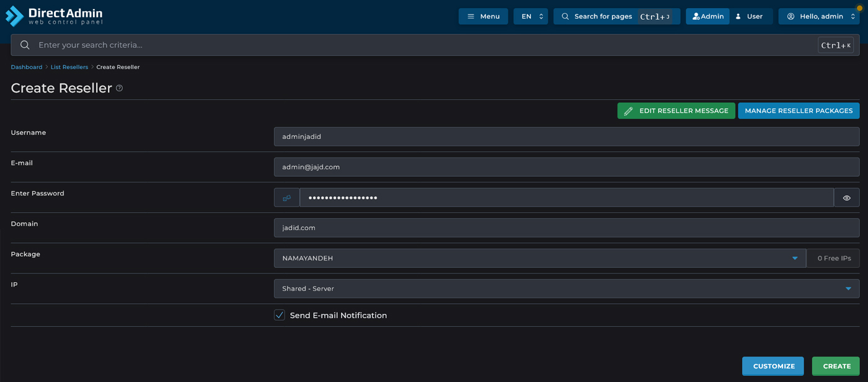Open the main Menu
Image resolution: width=868 pixels, height=382 pixels.
coord(483,17)
